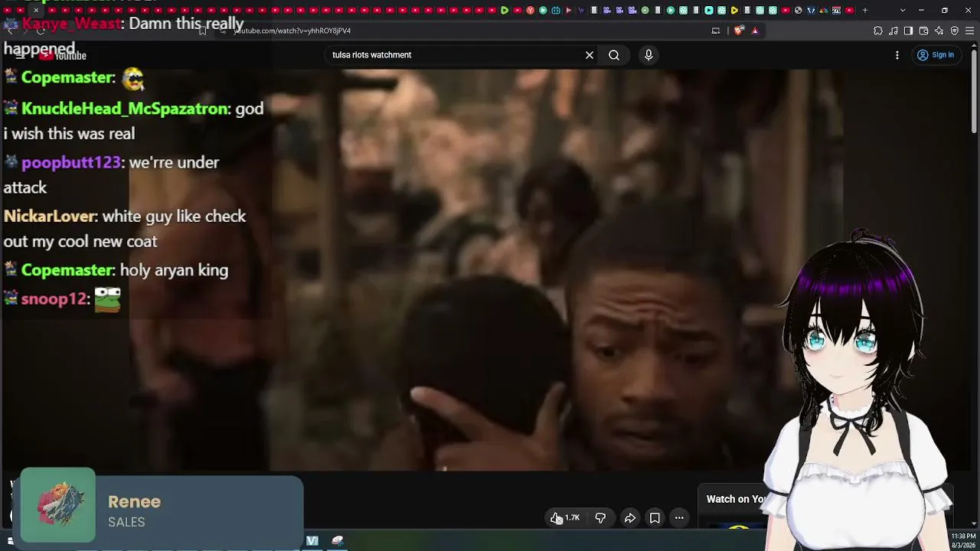This screenshot has height=551, width=980.
Task: Open a new browser tab with plus button
Action: [x=865, y=10]
